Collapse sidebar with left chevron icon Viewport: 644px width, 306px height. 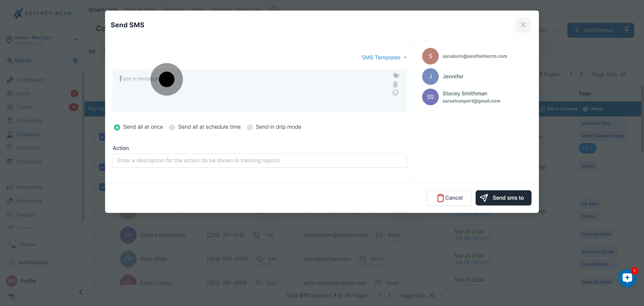coord(81,292)
